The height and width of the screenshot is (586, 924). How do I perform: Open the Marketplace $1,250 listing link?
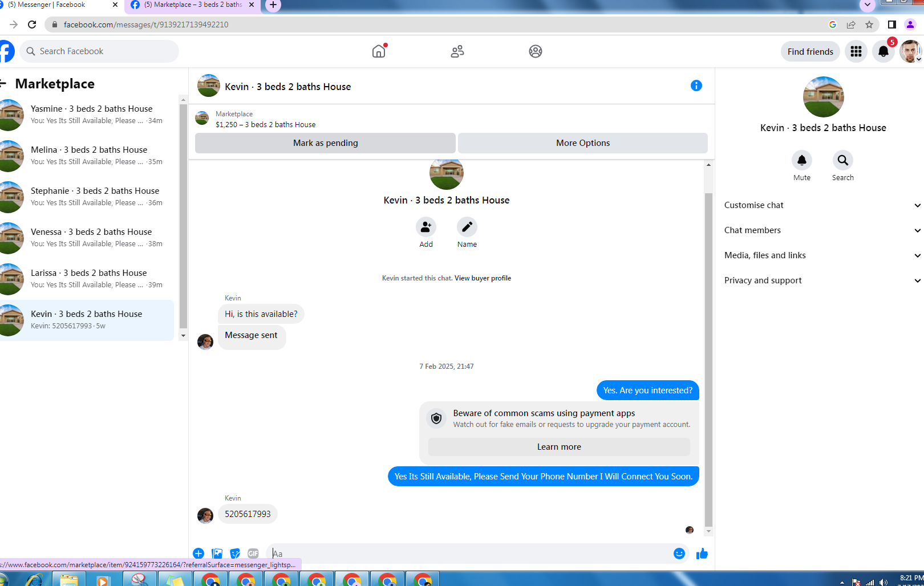point(265,119)
